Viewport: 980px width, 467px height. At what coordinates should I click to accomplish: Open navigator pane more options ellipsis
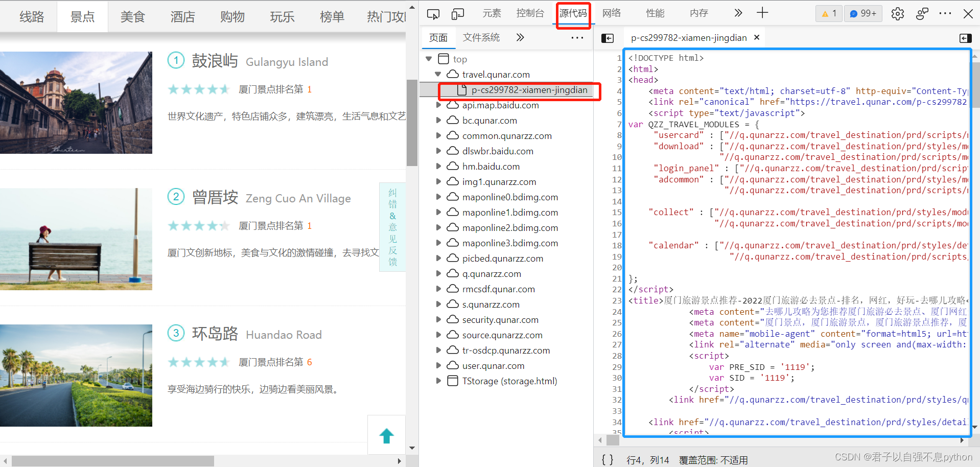pos(577,38)
